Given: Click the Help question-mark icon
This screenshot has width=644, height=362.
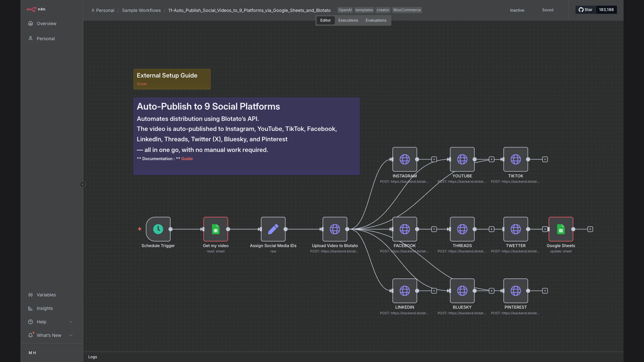Looking at the screenshot, I should [x=31, y=322].
